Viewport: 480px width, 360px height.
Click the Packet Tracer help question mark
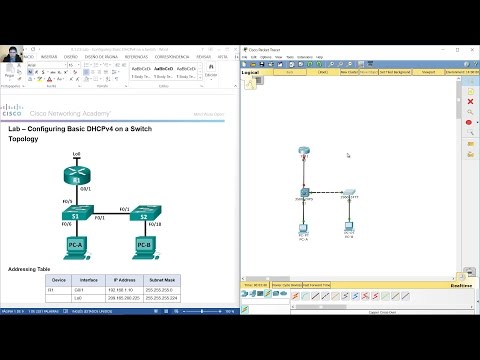475,64
